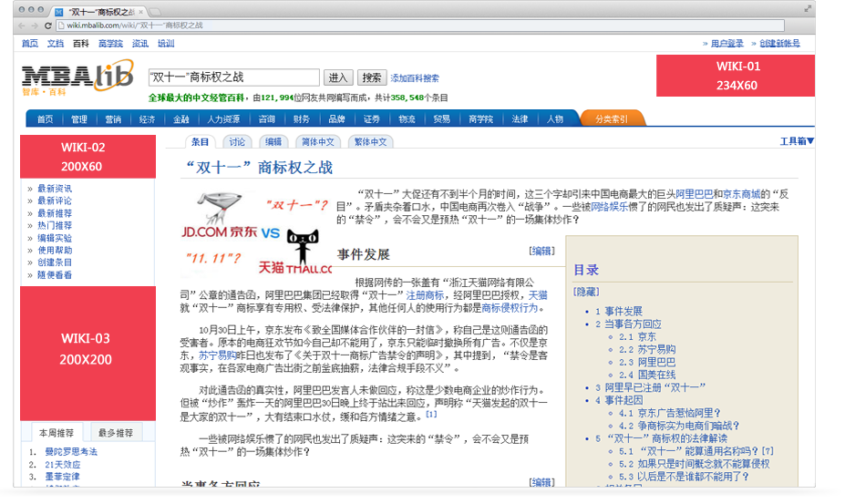
Task: Click the browser forward arrow
Action: pyautogui.click(x=35, y=26)
